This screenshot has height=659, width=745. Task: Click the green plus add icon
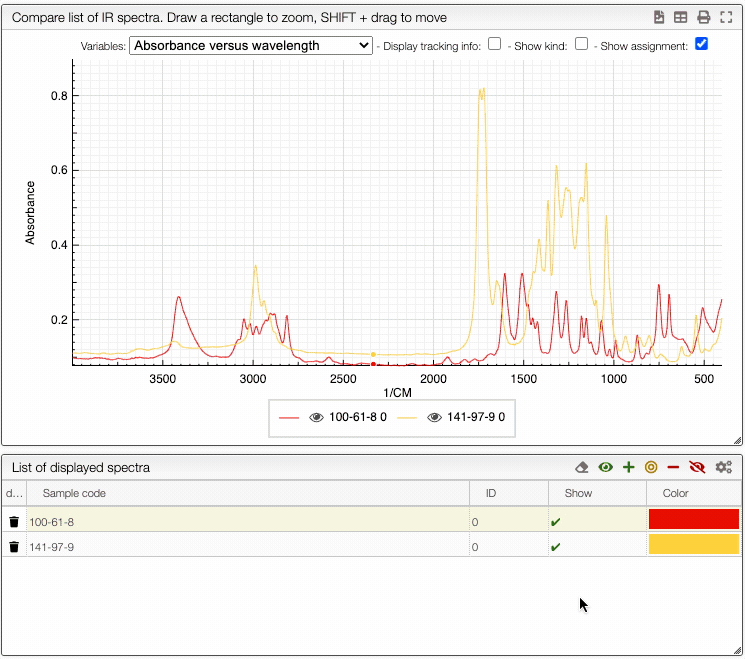coord(629,468)
